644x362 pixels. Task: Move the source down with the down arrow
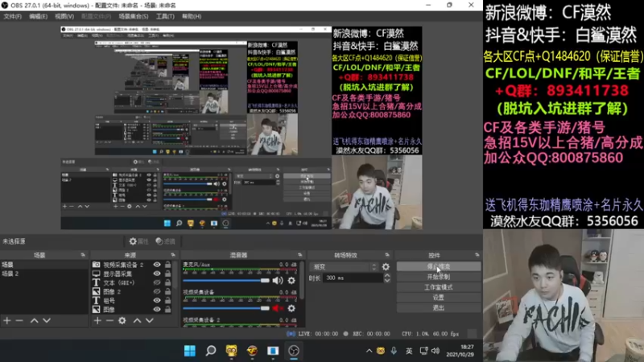coord(150,320)
